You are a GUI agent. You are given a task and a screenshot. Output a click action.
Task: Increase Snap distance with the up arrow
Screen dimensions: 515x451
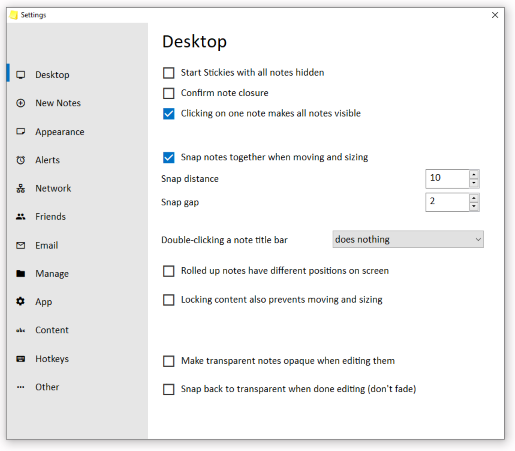pos(474,175)
